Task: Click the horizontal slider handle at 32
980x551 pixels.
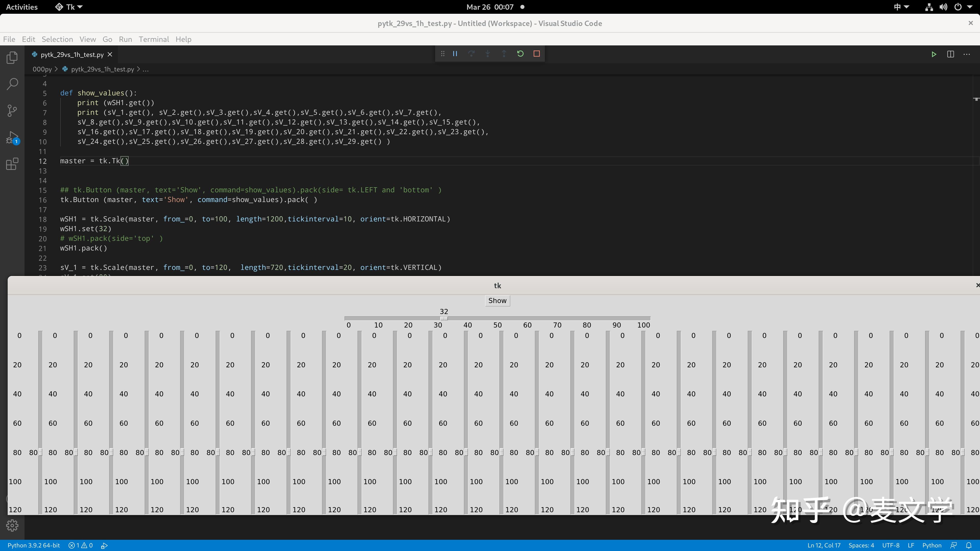Action: [444, 318]
